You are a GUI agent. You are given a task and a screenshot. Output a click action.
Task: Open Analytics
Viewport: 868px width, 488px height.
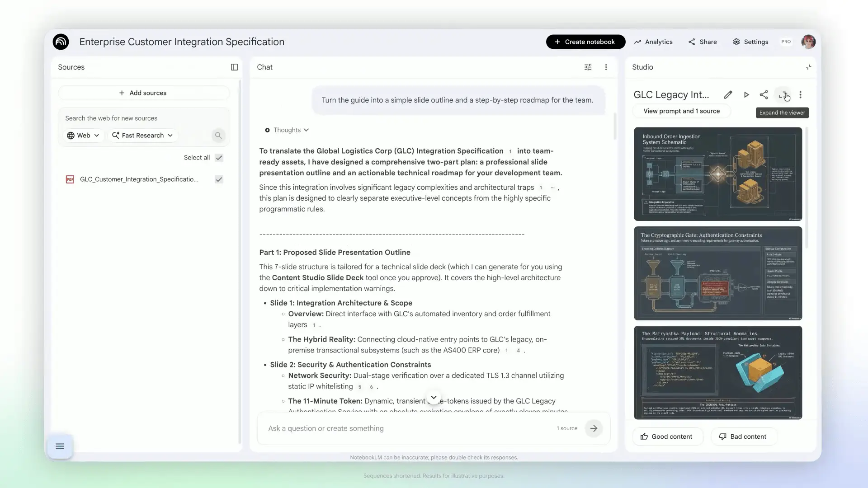coord(653,42)
